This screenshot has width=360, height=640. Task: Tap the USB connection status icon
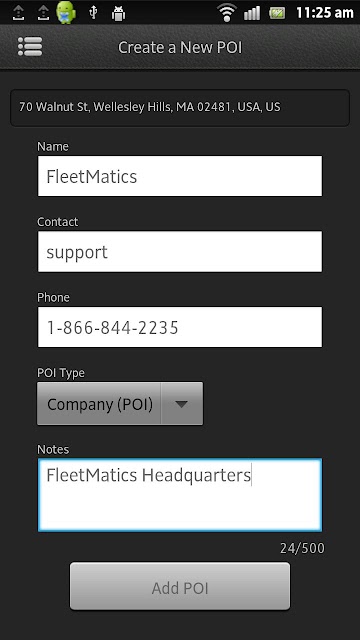click(93, 13)
